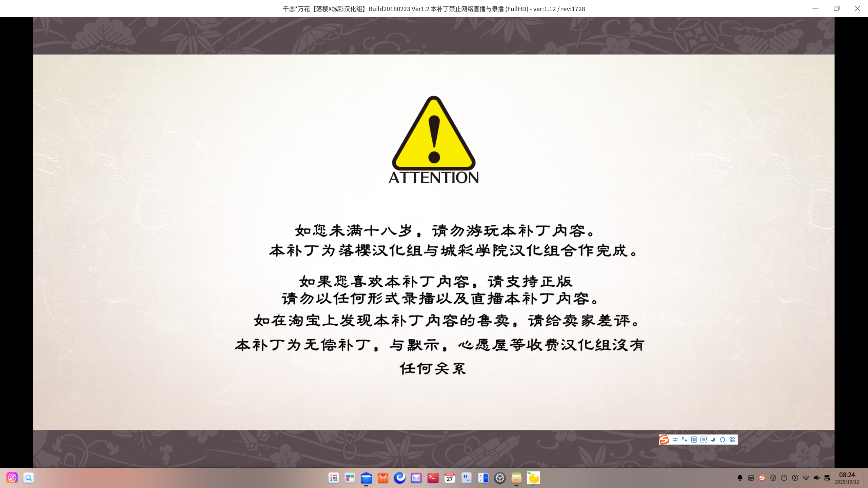Click the line 请勿以任何形式录播以及直播本补丁内容
Viewport: 868px width, 488px height.
point(441,299)
